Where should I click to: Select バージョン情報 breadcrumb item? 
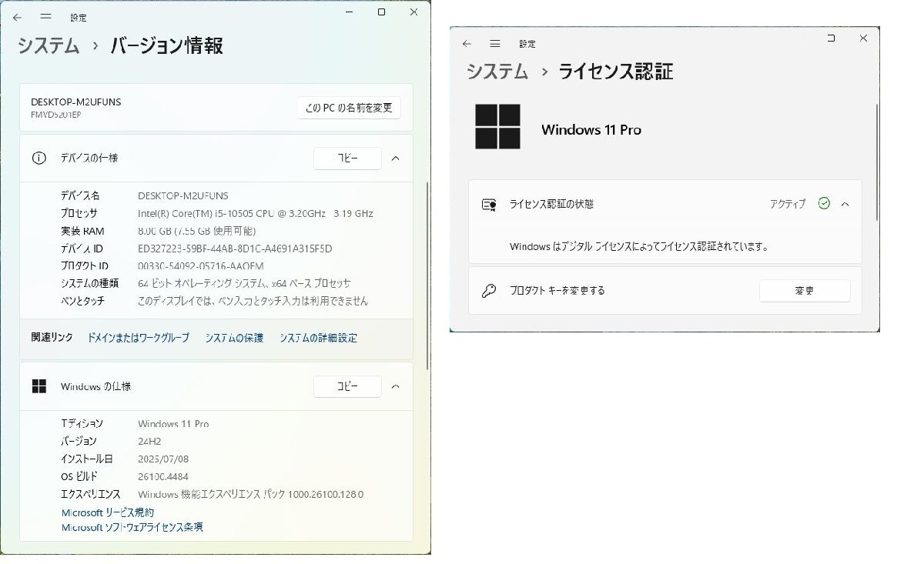point(169,46)
